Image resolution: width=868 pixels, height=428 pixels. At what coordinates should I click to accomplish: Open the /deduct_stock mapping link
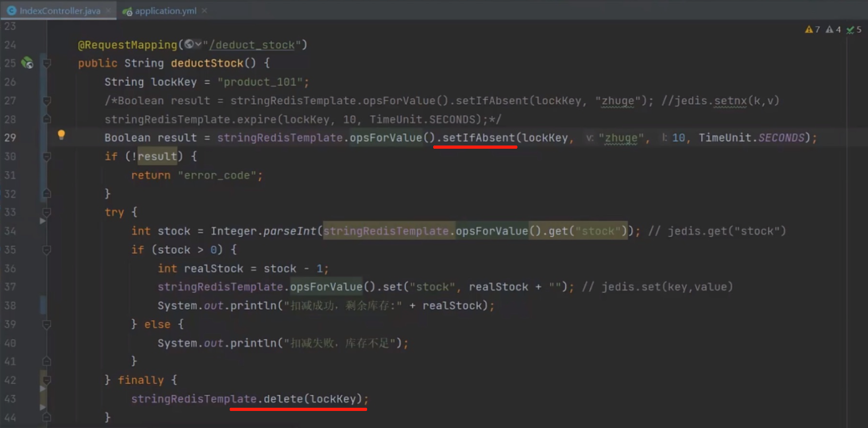[x=252, y=45]
